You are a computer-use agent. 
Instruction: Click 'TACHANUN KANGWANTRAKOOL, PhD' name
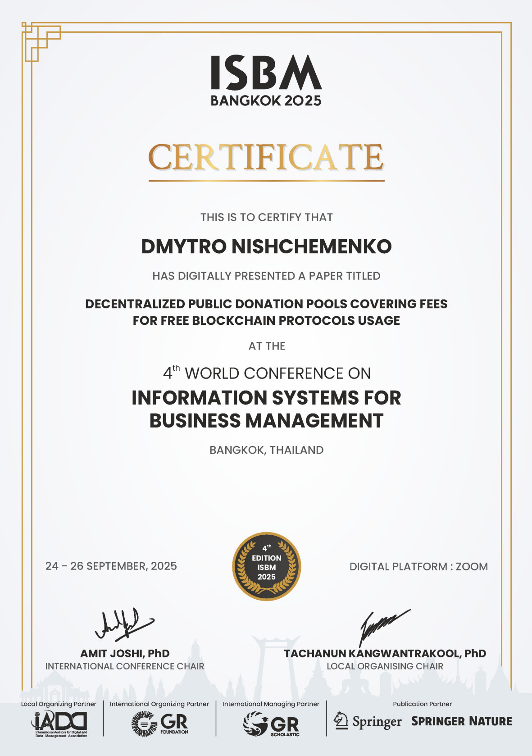[x=385, y=653]
